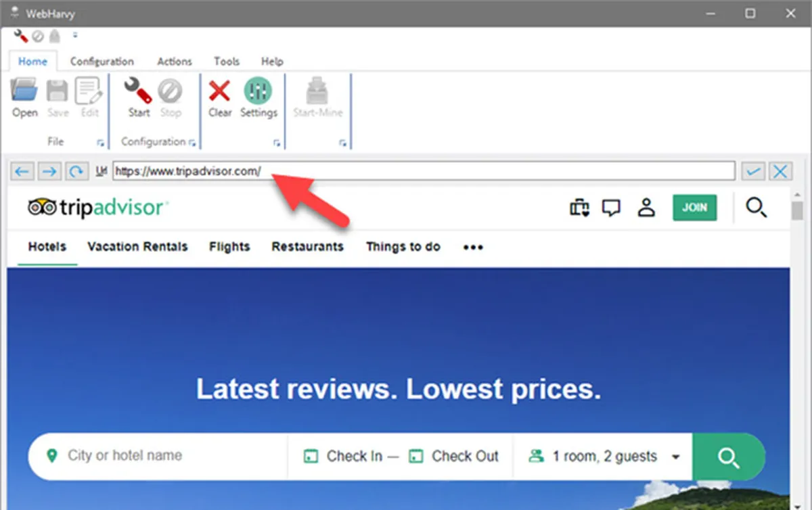812x510 pixels.
Task: Open the Things to do link
Action: click(403, 247)
